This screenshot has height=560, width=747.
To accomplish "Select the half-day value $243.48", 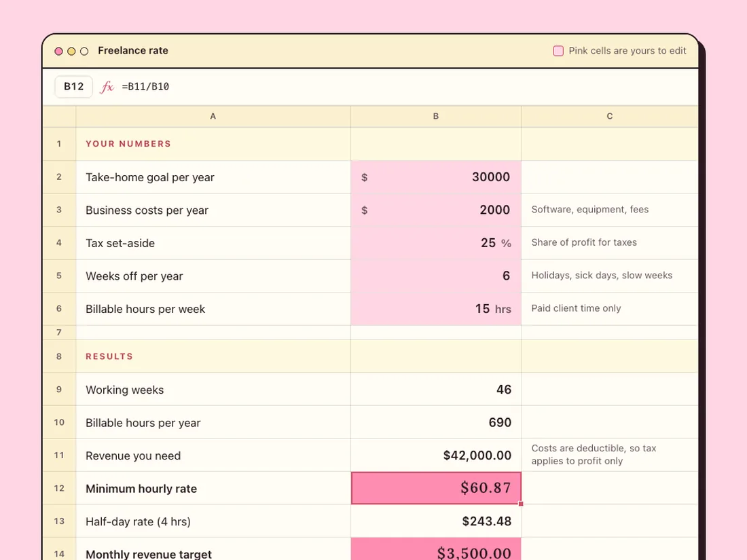I will 486,521.
